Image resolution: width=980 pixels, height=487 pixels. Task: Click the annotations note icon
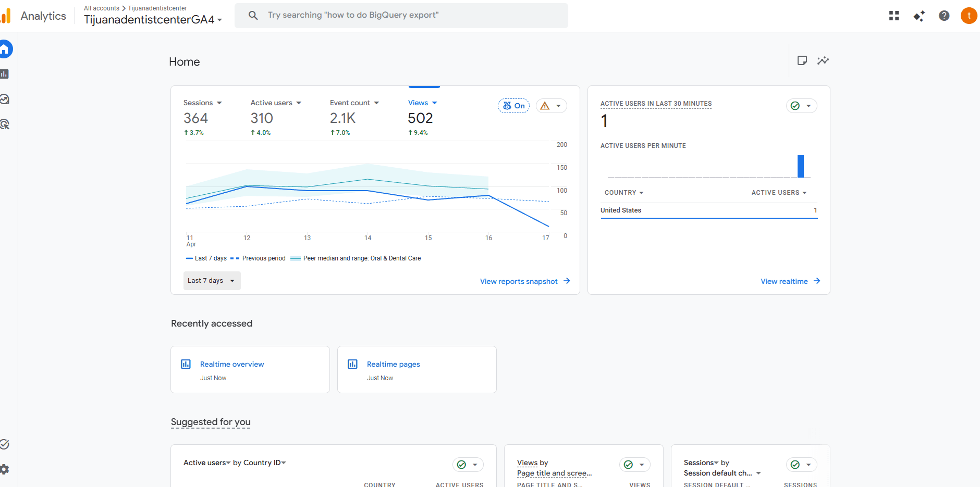pos(802,60)
